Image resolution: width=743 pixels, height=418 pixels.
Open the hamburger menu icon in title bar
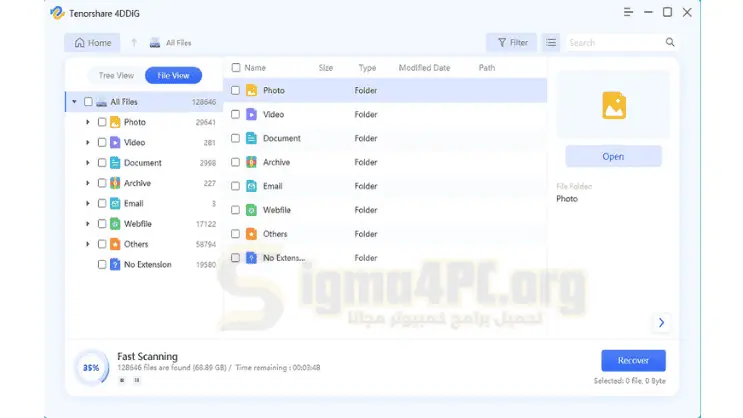pyautogui.click(x=628, y=12)
